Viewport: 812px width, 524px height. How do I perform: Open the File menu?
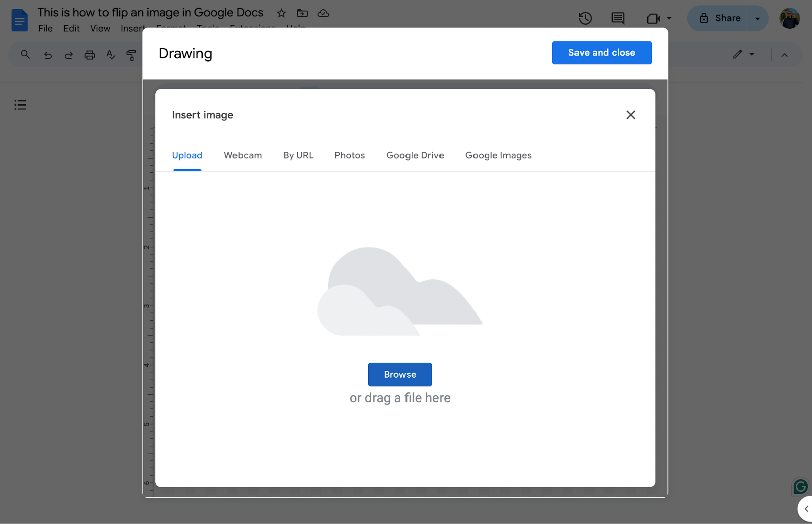coord(45,28)
